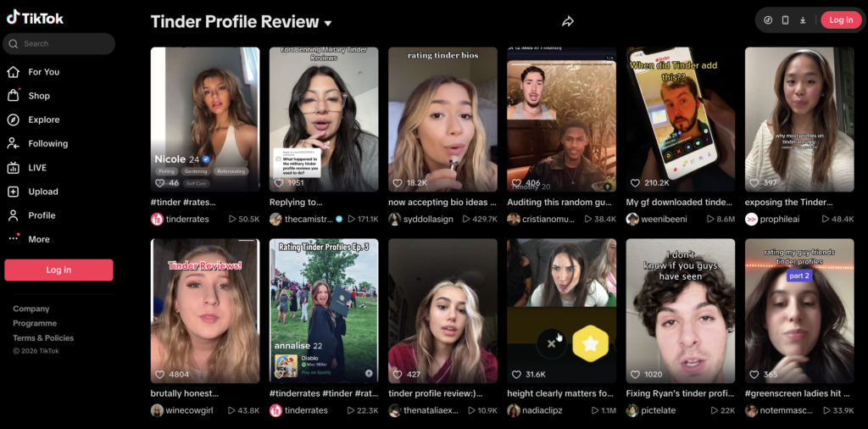The width and height of the screenshot is (868, 429).
Task: Click the 'Replying to...' caption
Action: click(296, 203)
